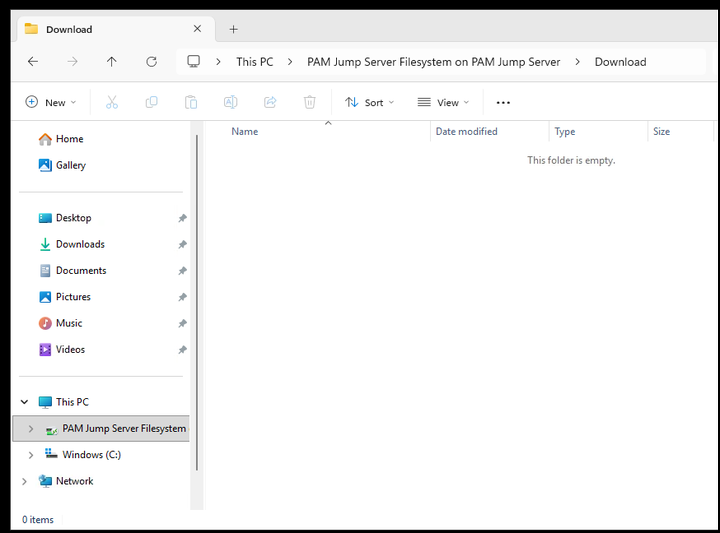This screenshot has width=720, height=533.
Task: Go back using the Back arrow
Action: coord(33,62)
